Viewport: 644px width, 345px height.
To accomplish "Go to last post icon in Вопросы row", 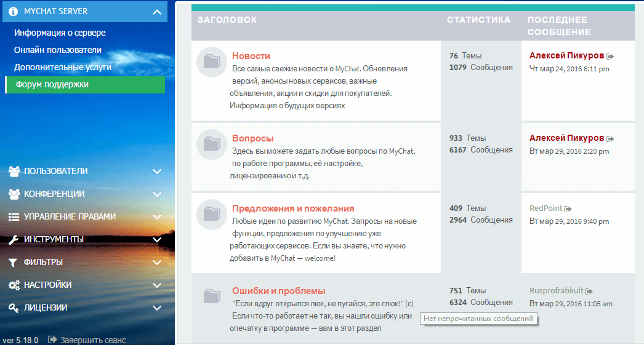I will [x=610, y=139].
